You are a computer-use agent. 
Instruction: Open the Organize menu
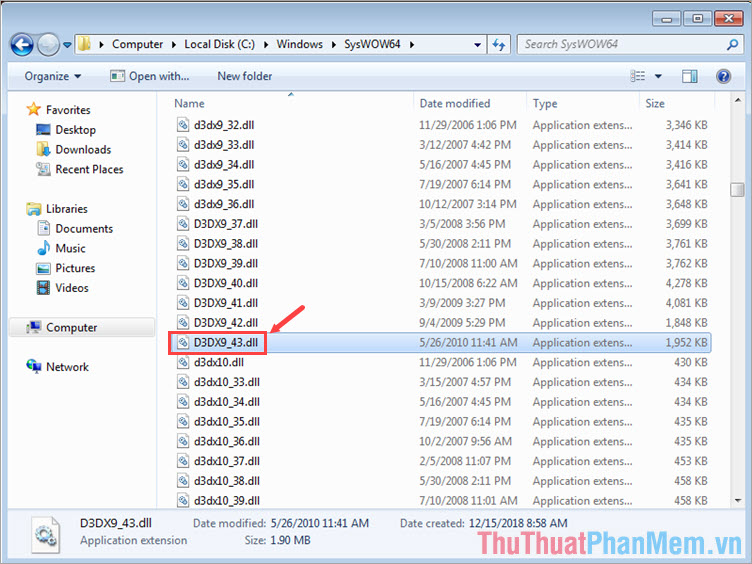(53, 76)
